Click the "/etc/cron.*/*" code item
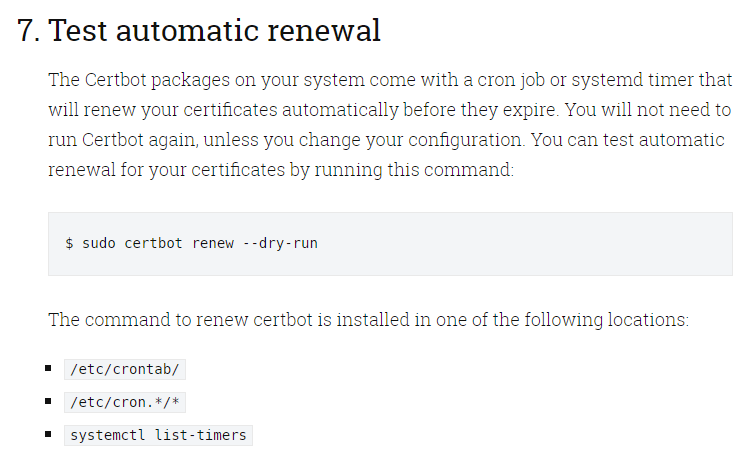Screen dimensions: 752x463 pyautogui.click(x=125, y=403)
